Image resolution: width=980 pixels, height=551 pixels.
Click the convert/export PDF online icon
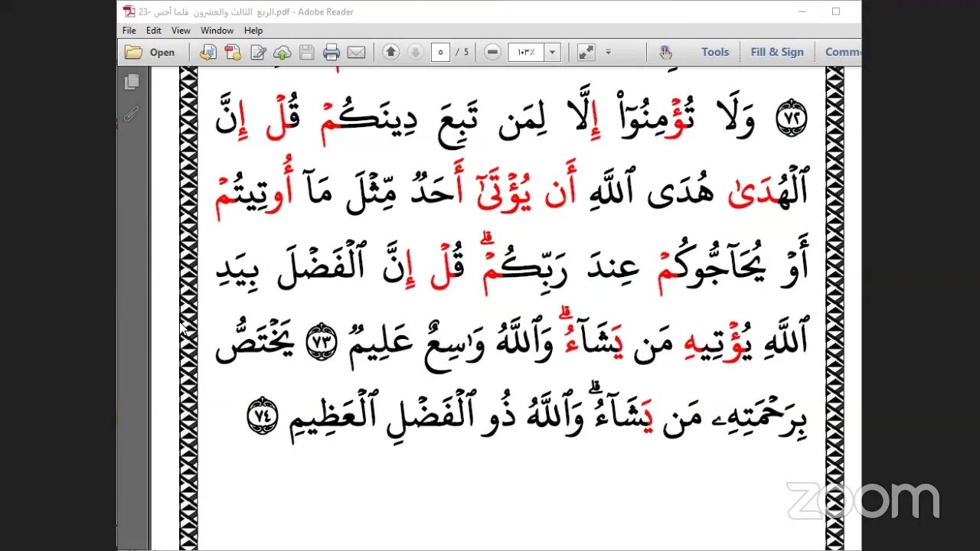[207, 52]
